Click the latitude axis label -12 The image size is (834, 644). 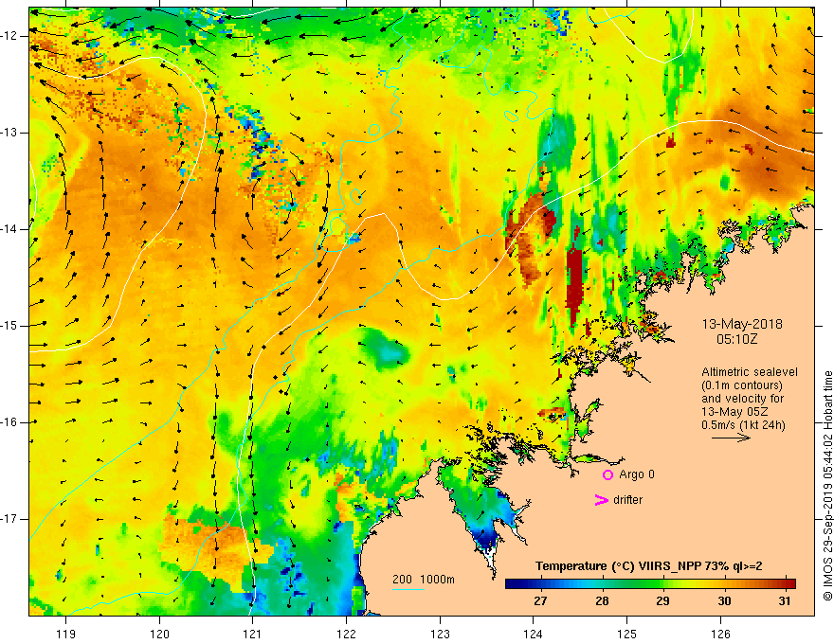[x=10, y=36]
